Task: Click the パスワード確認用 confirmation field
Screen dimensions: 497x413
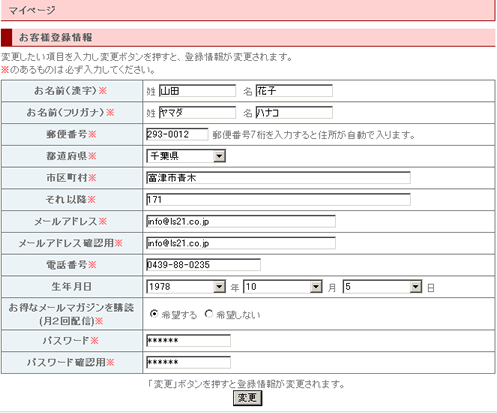Action: point(188,362)
